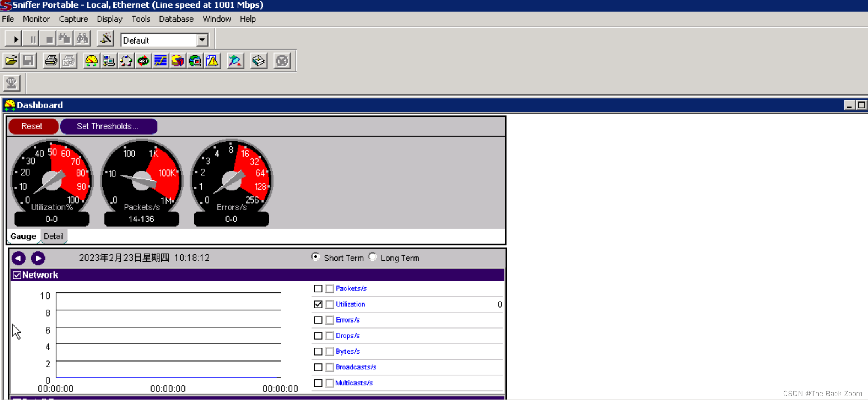The height and width of the screenshot is (400, 868).
Task: Open the Address Book icon
Action: point(259,61)
